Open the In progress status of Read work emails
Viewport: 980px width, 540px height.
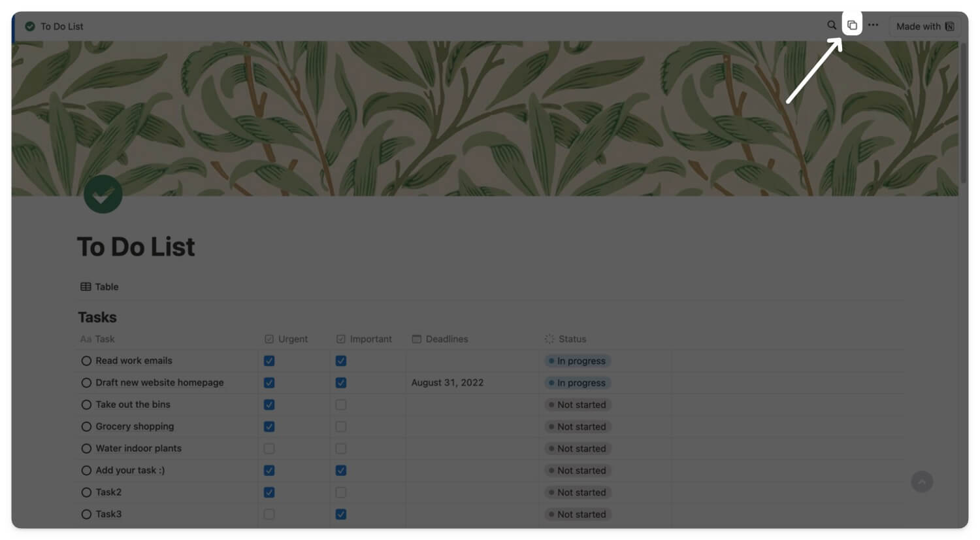578,361
